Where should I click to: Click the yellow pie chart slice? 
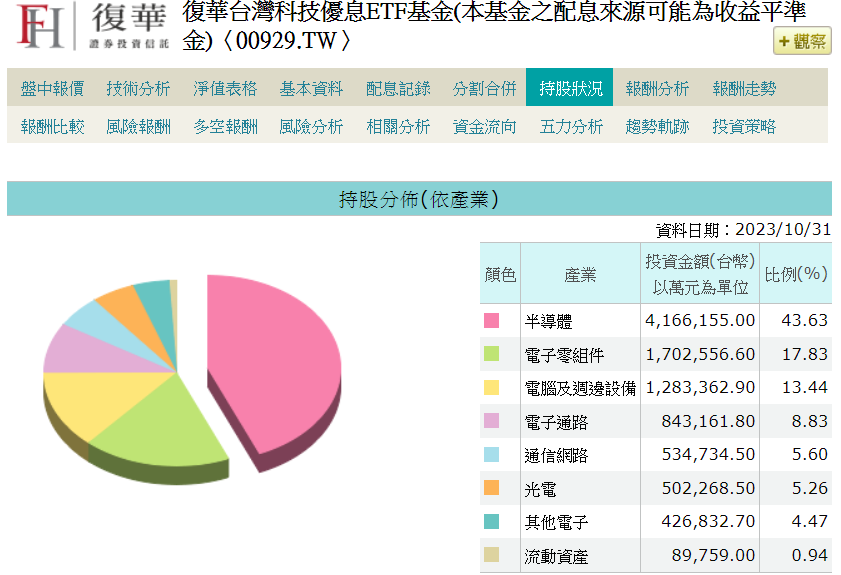click(102, 400)
